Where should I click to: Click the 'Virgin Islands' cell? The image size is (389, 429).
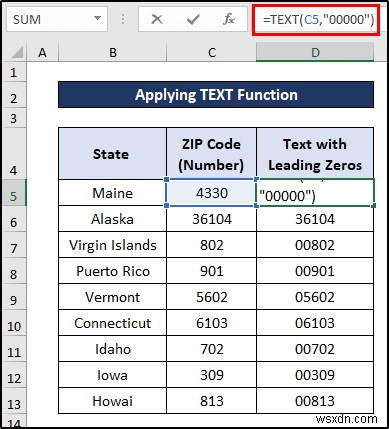click(113, 245)
